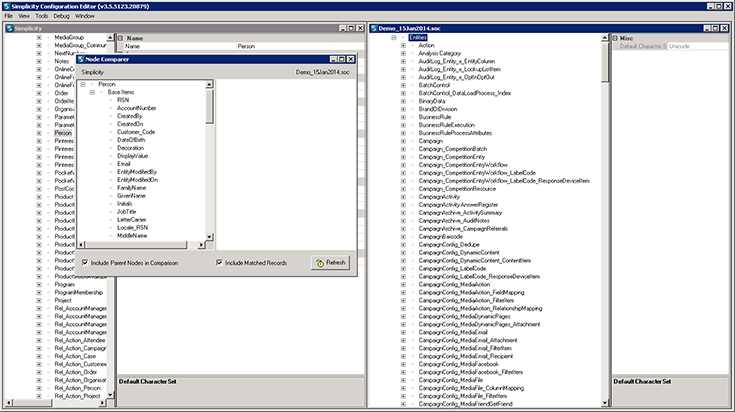The height and width of the screenshot is (412, 735).
Task: Select CampaignConfig_MediaFacebook in the Demo tree
Action: (x=458, y=364)
